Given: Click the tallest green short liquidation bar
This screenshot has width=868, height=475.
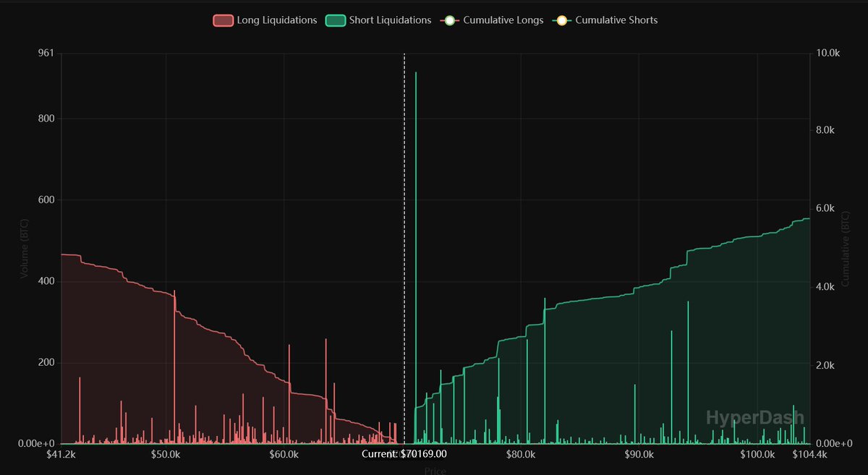Looking at the screenshot, I should (416, 257).
